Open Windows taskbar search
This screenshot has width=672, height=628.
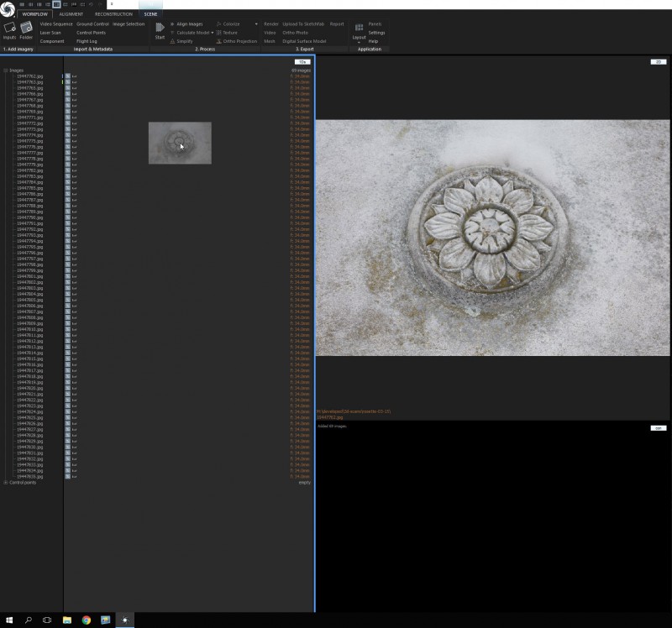coord(29,620)
